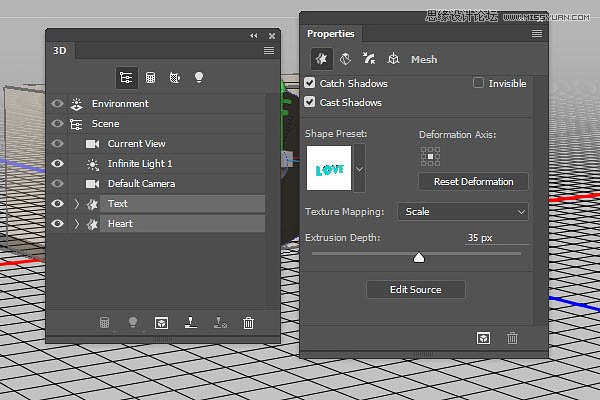
Task: Open the 3D panel options menu
Action: coord(269,51)
